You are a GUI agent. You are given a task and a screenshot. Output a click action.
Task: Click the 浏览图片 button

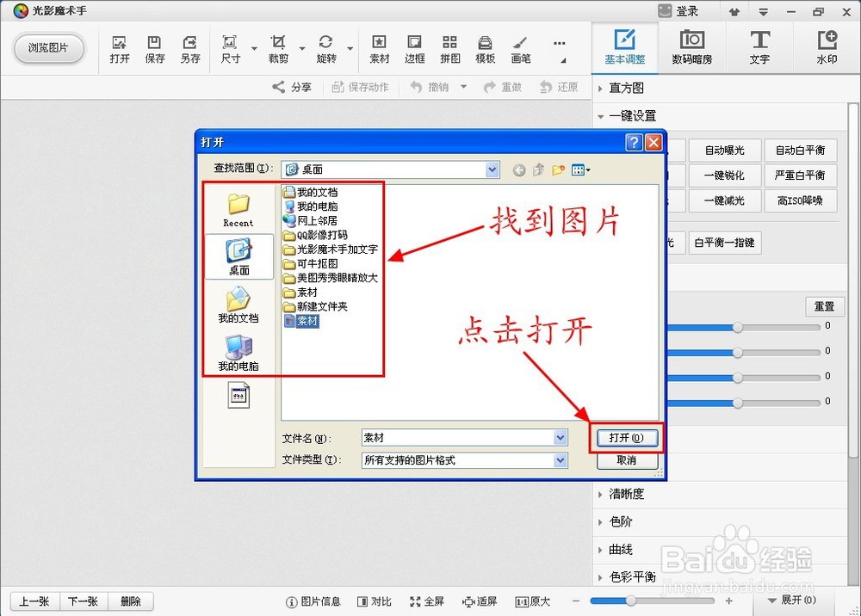pos(48,48)
